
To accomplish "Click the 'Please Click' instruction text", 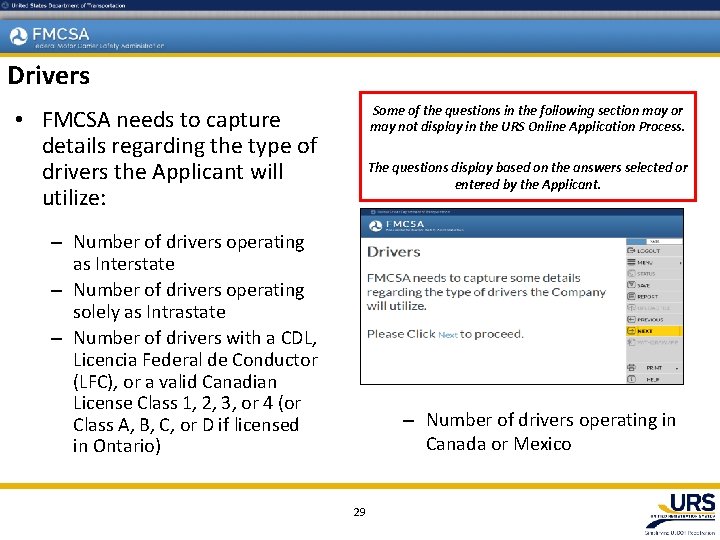I will pos(401,334).
